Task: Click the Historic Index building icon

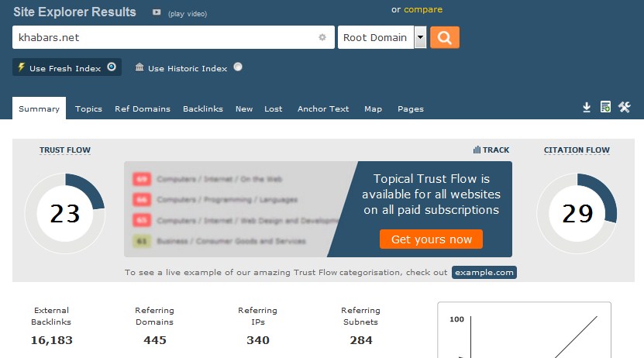Action: click(139, 67)
